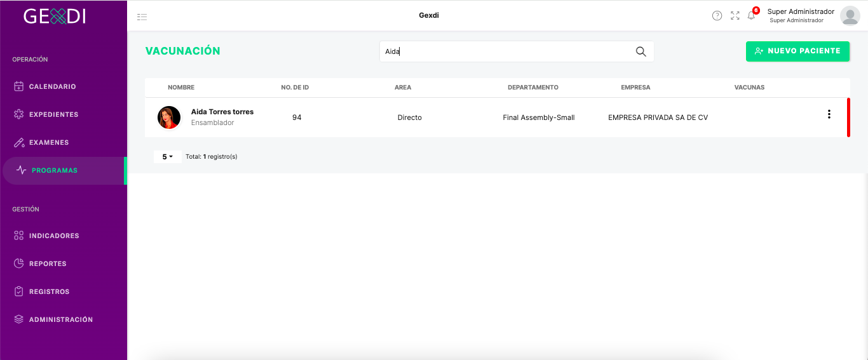Viewport: 868px width, 360px height.
Task: Open the Examenes menu item
Action: [64, 142]
